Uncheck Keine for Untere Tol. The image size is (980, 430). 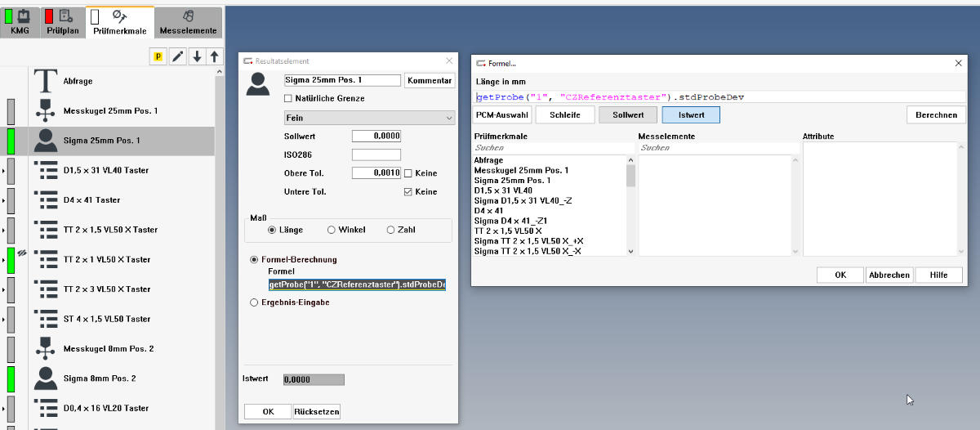point(408,192)
